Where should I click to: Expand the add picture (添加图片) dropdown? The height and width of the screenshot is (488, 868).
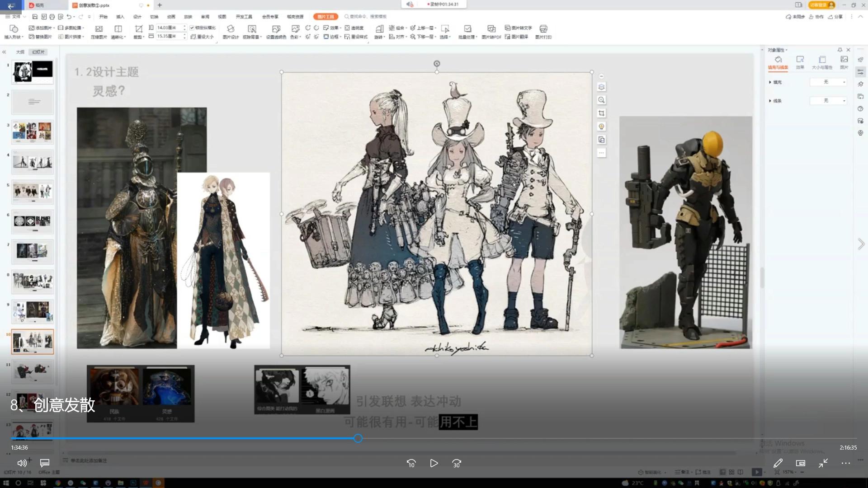(53, 28)
